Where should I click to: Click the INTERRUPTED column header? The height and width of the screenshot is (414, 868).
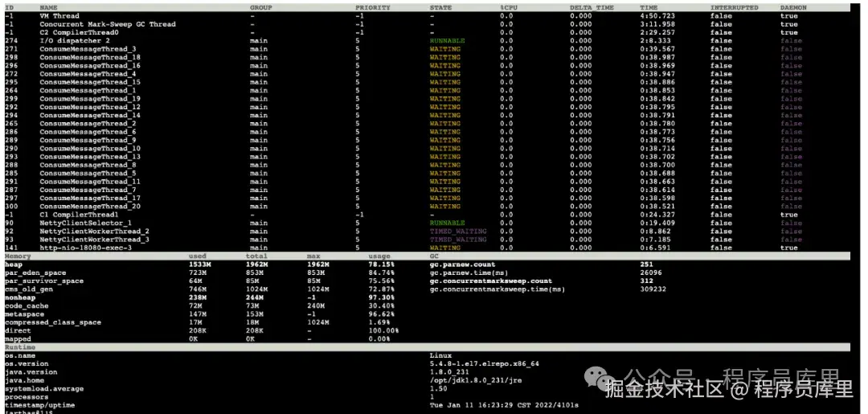click(x=735, y=8)
